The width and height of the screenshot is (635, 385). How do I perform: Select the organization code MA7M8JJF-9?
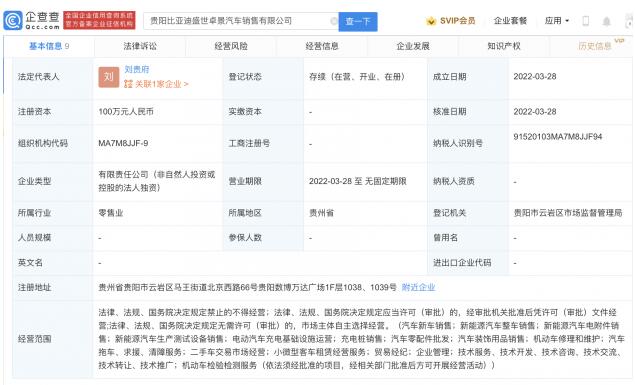pyautogui.click(x=123, y=143)
